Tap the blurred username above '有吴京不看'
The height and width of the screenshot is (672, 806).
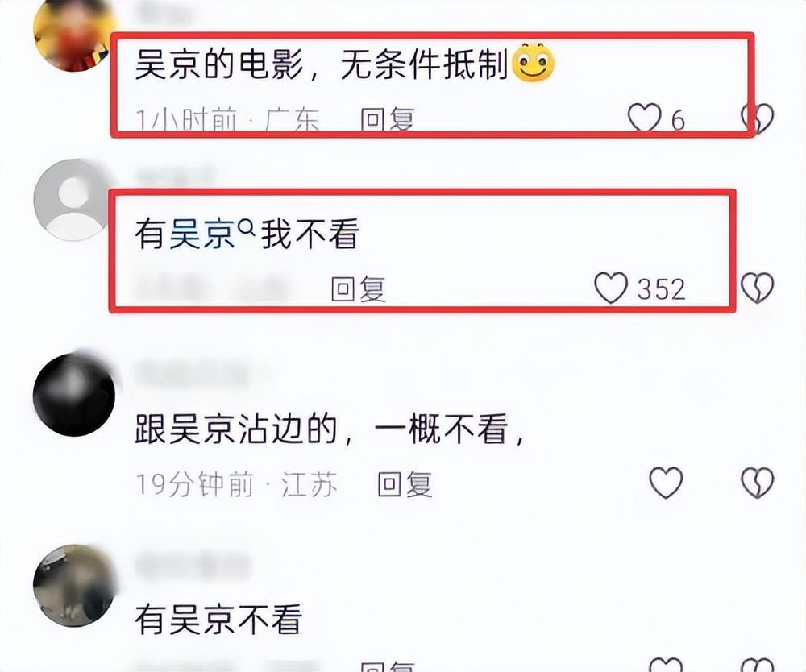193,565
